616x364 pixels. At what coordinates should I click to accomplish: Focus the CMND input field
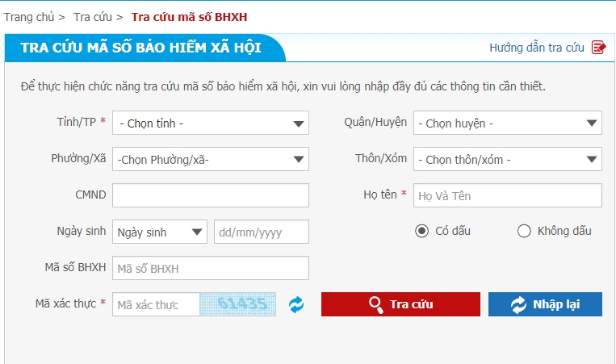211,195
